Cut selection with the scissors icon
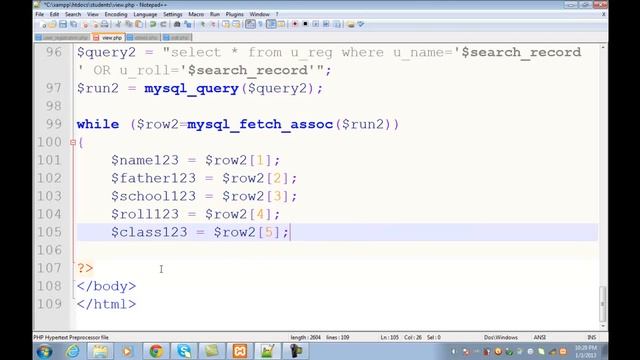The image size is (640, 360). 118,24
